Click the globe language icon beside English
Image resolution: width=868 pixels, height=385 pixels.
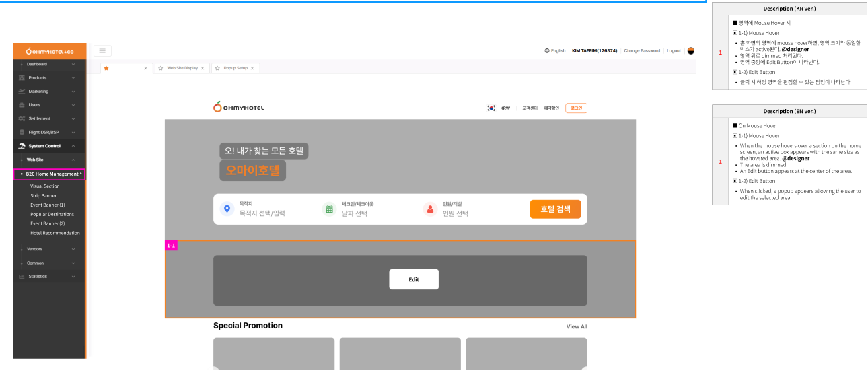click(547, 50)
